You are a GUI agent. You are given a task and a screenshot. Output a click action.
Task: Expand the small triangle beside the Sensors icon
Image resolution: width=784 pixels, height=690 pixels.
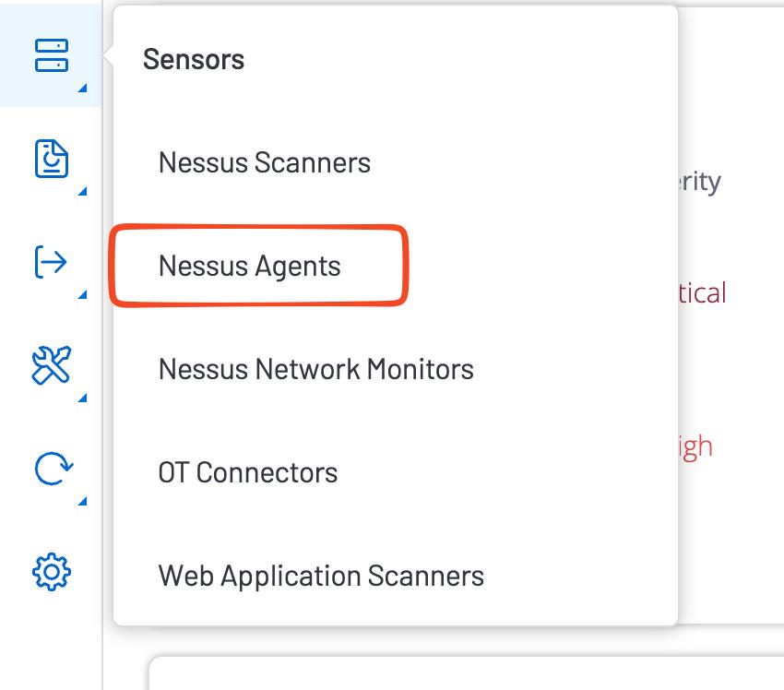click(83, 89)
